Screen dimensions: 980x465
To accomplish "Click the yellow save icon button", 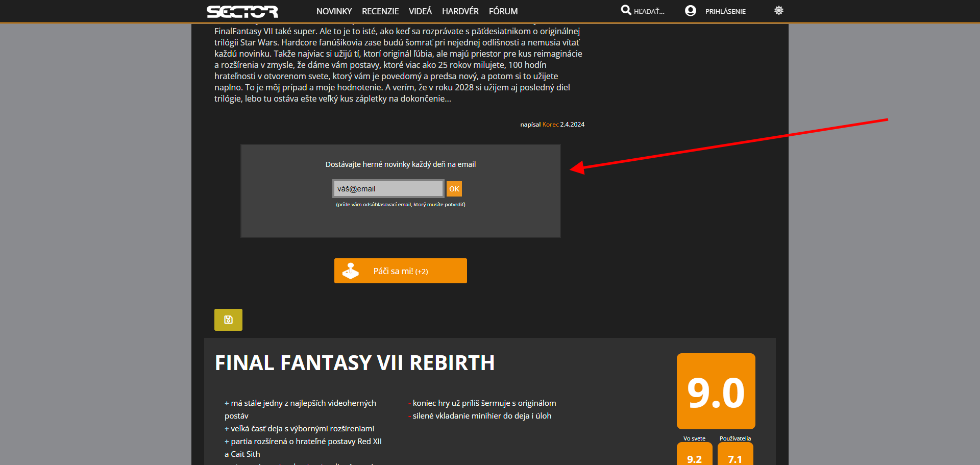I will (228, 320).
